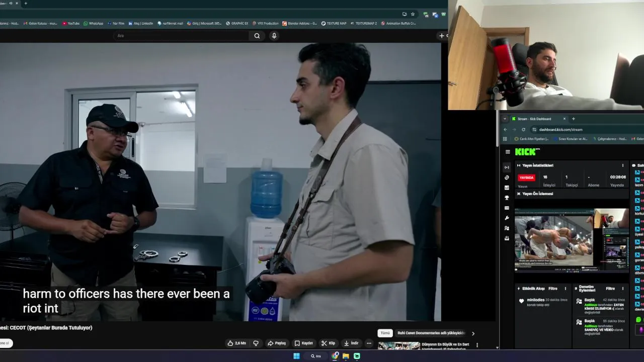Open the LinkedIn bookmark
This screenshot has height=362, width=644.
(141, 23)
